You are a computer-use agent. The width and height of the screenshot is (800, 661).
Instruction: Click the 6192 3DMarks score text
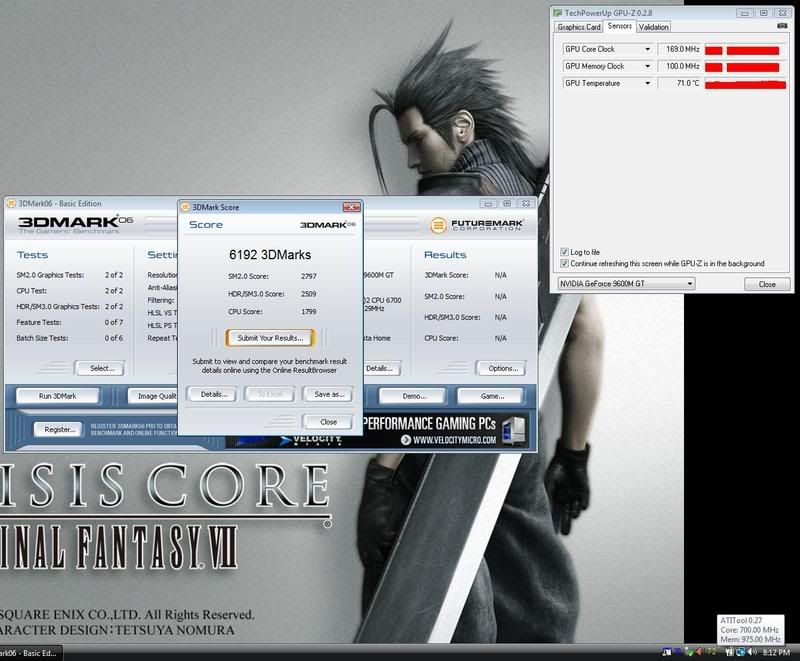tap(270, 255)
